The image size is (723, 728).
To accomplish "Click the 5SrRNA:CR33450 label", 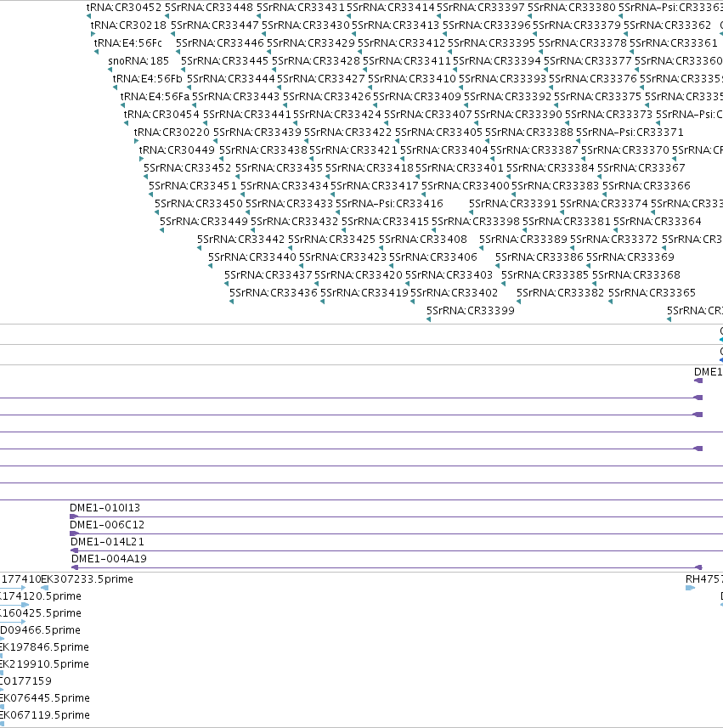I will [x=198, y=203].
